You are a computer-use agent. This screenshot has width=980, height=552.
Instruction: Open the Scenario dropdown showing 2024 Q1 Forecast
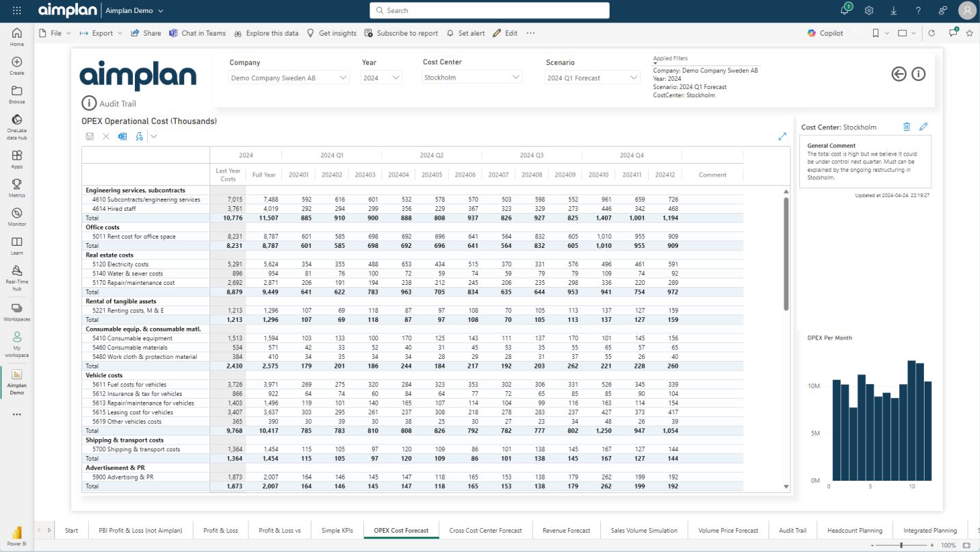pos(593,78)
